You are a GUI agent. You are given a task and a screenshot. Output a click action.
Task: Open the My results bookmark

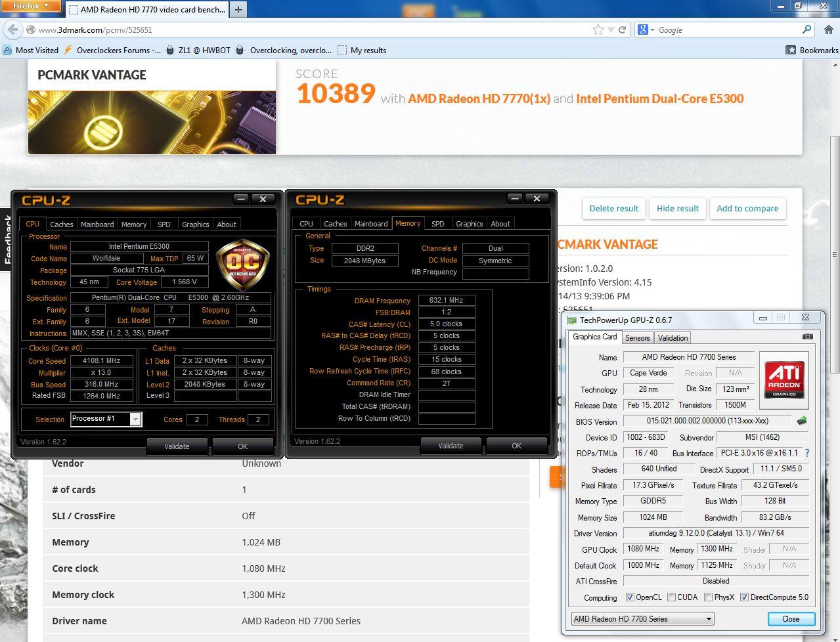point(362,50)
